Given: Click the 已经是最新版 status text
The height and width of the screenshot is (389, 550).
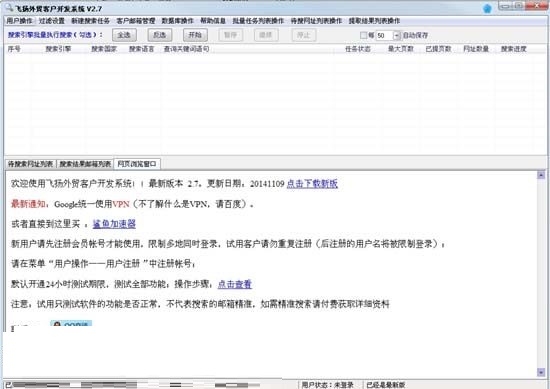Looking at the screenshot, I should pos(385,385).
